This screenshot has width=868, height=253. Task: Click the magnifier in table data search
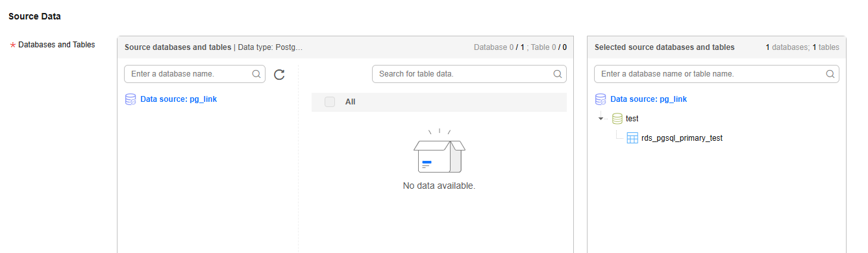558,74
